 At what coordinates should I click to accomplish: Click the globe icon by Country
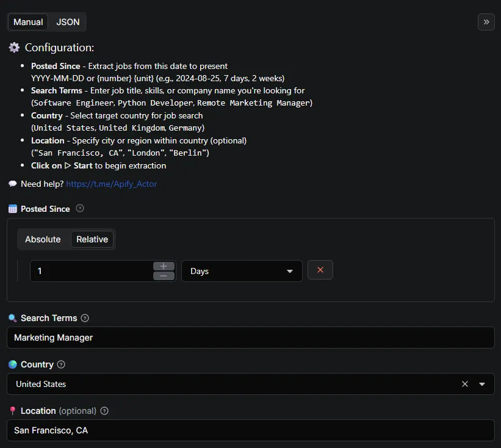pos(12,364)
